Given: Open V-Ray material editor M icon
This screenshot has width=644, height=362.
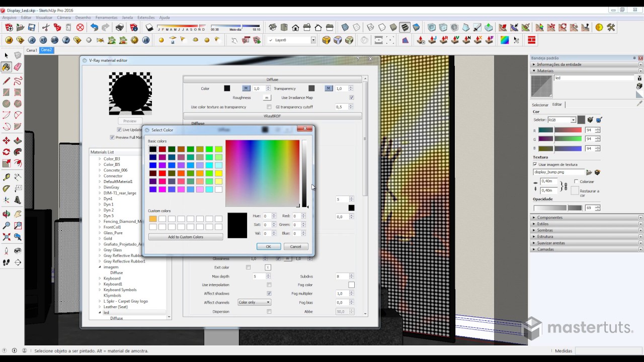Looking at the screenshot, I should [x=9, y=40].
